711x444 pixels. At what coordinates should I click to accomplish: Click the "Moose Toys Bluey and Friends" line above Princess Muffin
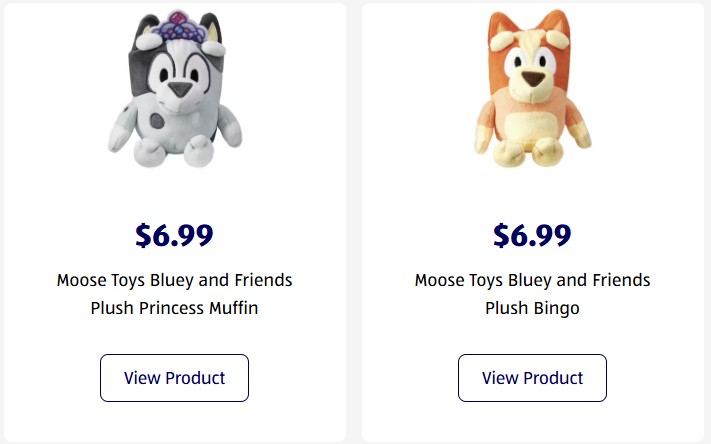pos(174,280)
